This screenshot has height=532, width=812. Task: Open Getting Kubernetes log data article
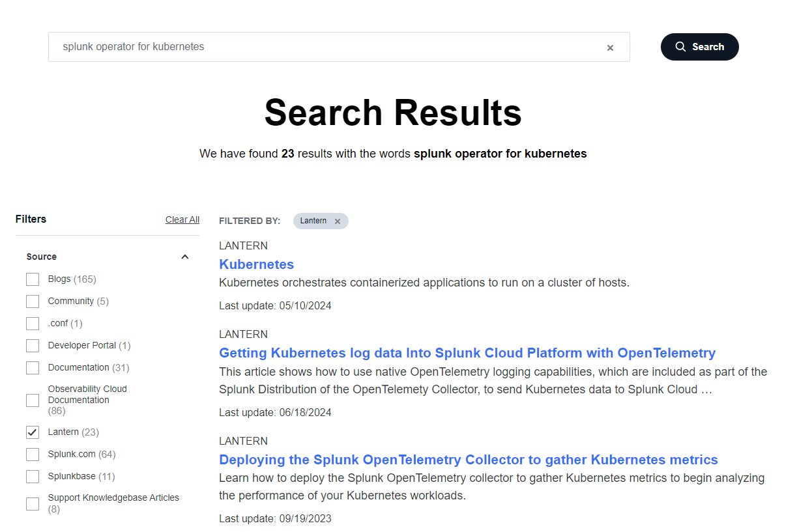click(467, 353)
